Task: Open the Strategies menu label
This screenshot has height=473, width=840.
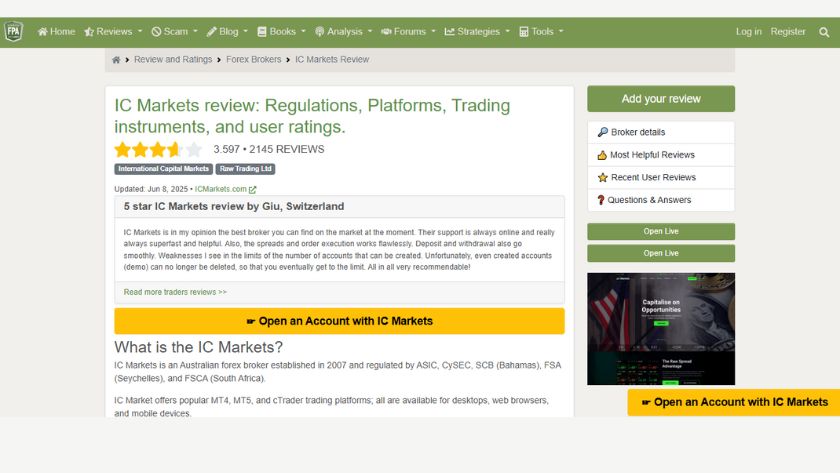Action: (x=478, y=32)
